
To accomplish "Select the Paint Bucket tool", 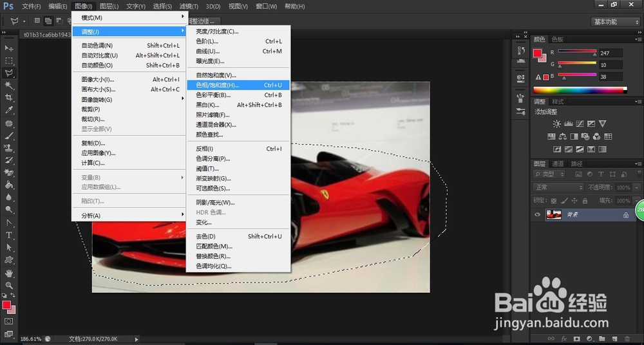I will (x=8, y=185).
